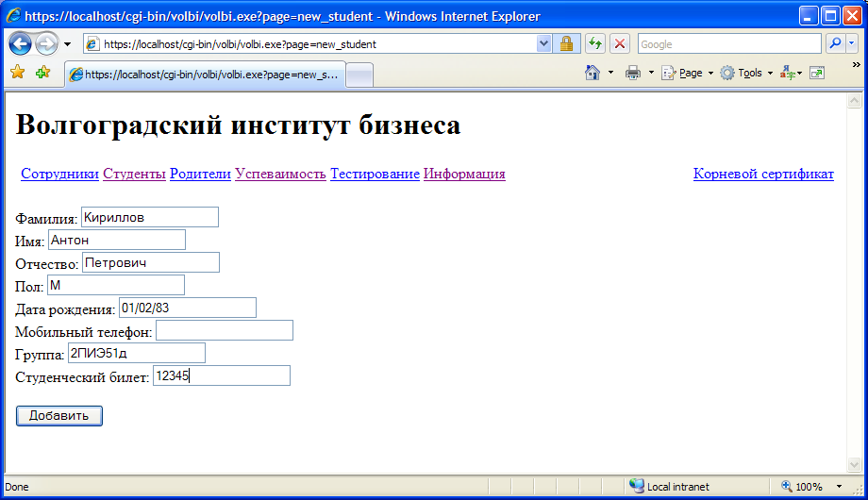
Task: Click the Done status text
Action: 17,487
